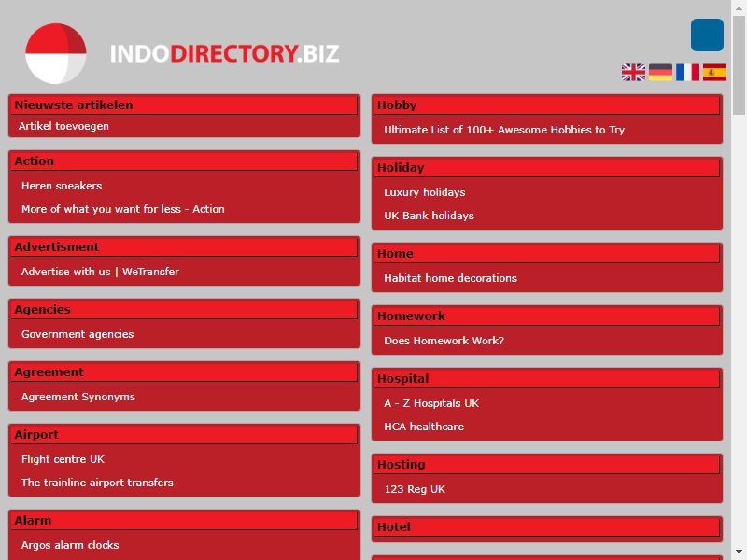Viewport: 747px width, 560px height.
Task: Select the 'Agreement' category header
Action: point(184,372)
